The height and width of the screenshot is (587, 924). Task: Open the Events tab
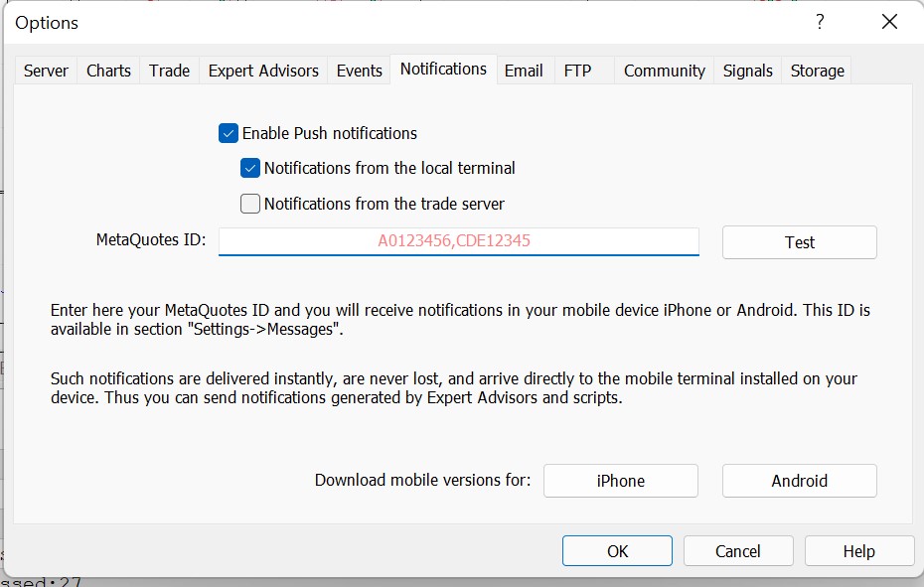(x=359, y=71)
